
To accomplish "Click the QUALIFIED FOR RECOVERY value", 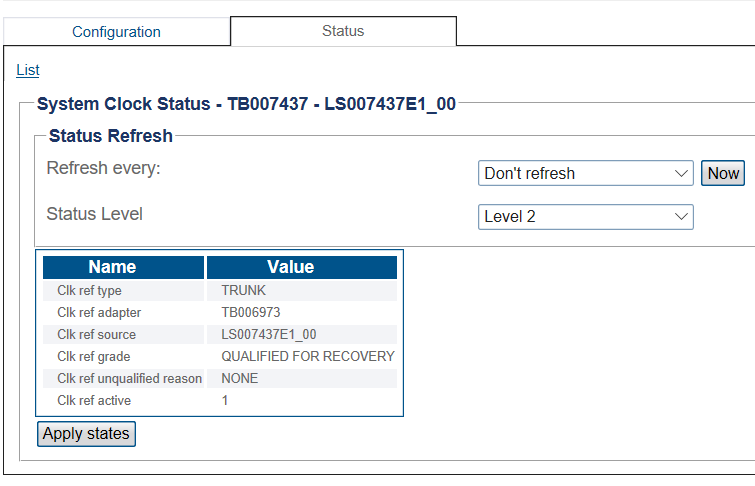I will pos(308,356).
